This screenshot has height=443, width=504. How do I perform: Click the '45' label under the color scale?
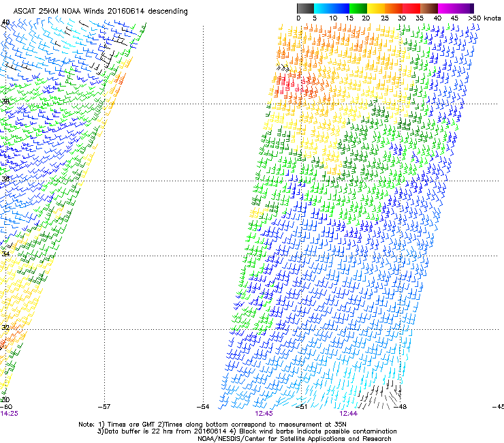click(x=454, y=18)
